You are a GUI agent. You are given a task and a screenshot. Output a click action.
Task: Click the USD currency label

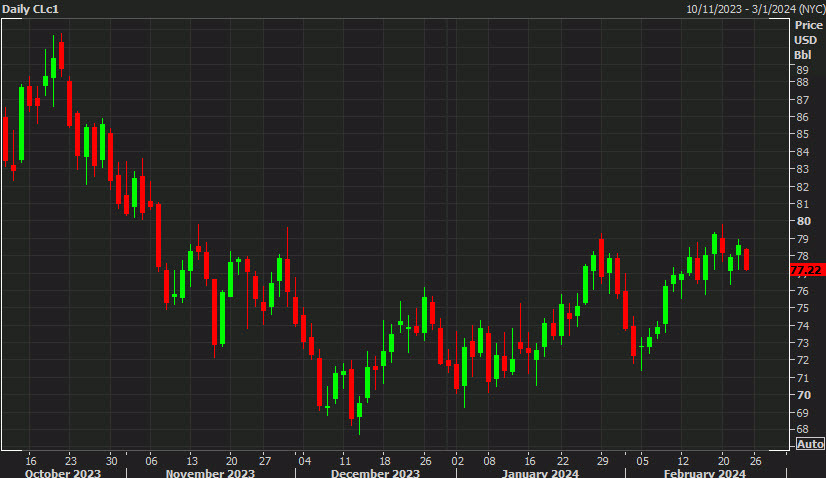coord(805,40)
